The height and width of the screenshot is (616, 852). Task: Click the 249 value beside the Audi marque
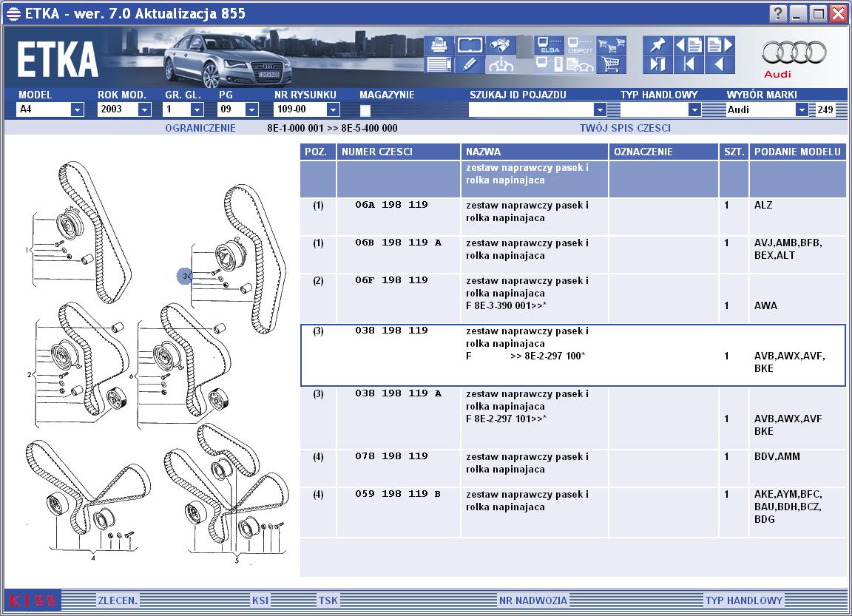(825, 109)
